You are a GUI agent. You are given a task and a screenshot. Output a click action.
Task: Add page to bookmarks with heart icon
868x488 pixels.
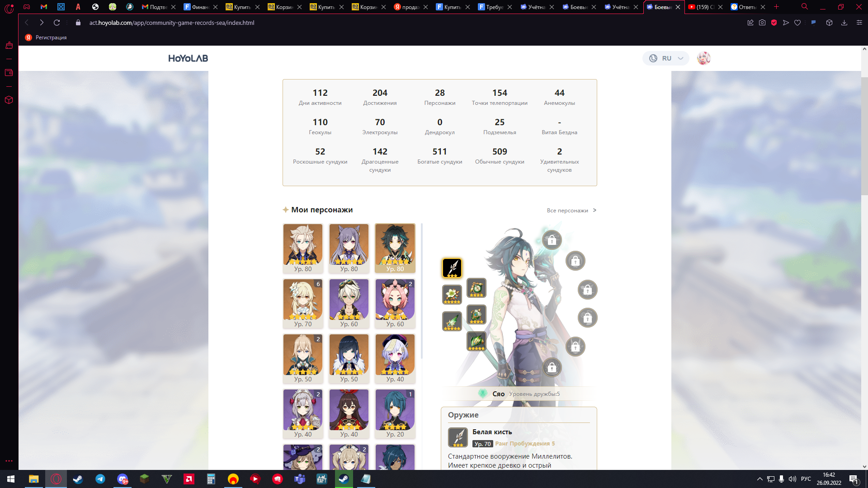[797, 23]
